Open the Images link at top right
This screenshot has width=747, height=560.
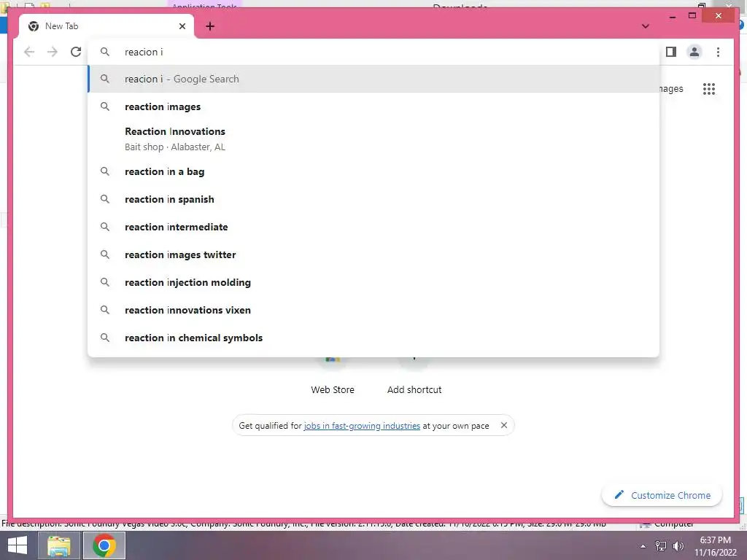tap(671, 88)
